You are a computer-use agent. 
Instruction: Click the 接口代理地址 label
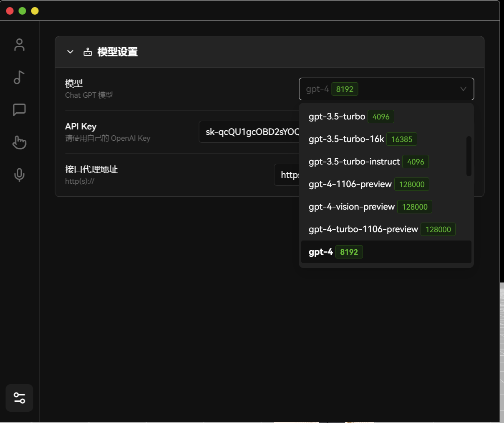point(91,170)
